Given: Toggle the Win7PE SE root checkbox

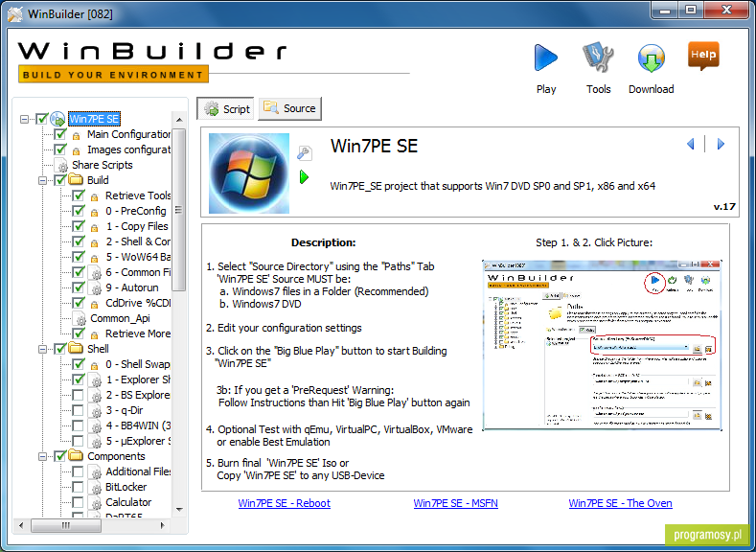Looking at the screenshot, I should pos(42,119).
